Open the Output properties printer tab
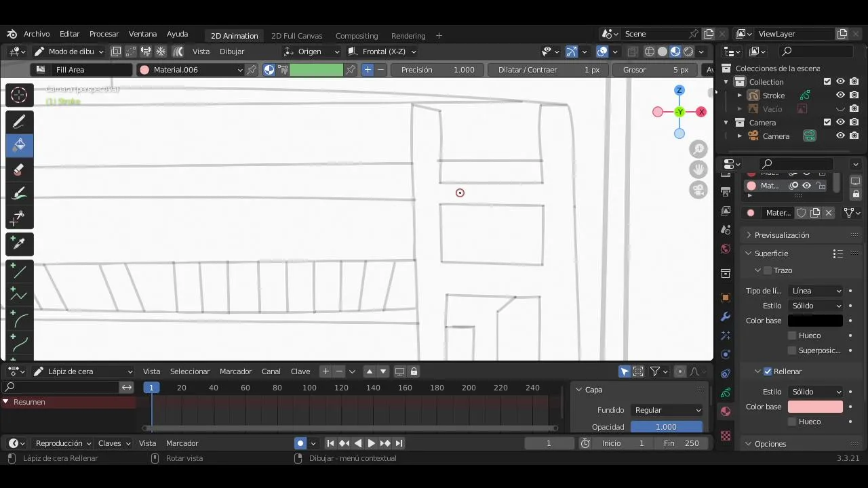Screen dimensions: 868x488 (x=726, y=192)
